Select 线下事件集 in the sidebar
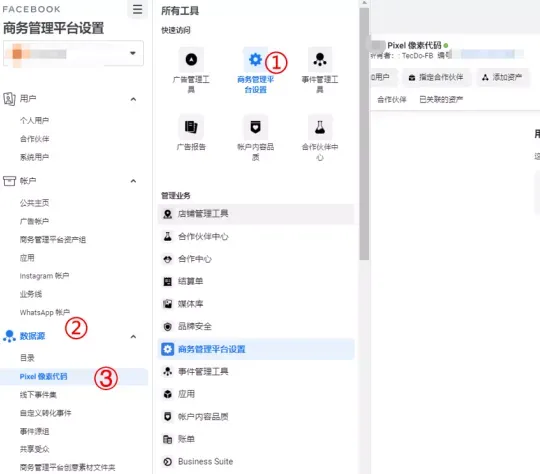 (x=38, y=395)
